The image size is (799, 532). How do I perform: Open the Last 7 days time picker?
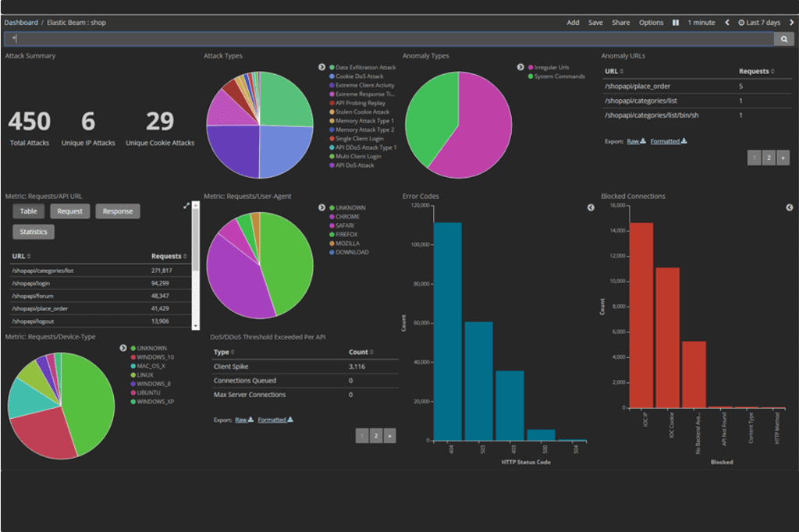[759, 23]
